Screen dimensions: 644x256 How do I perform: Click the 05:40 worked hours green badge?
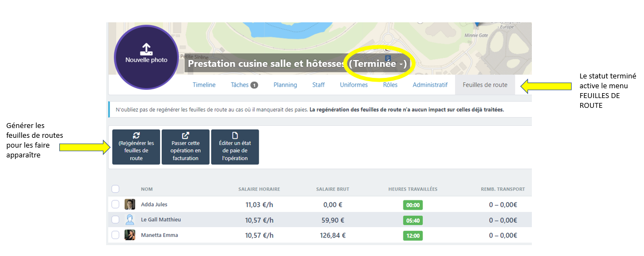(413, 221)
